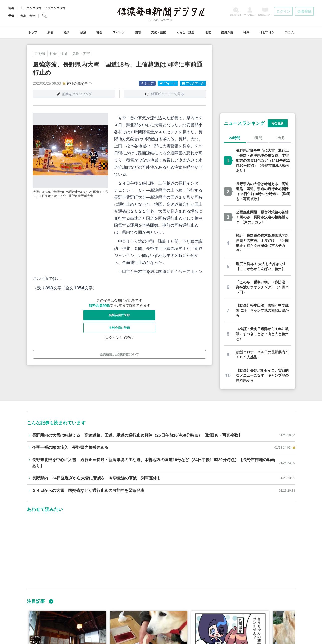Click 会員登録 button in header

[x=304, y=11]
